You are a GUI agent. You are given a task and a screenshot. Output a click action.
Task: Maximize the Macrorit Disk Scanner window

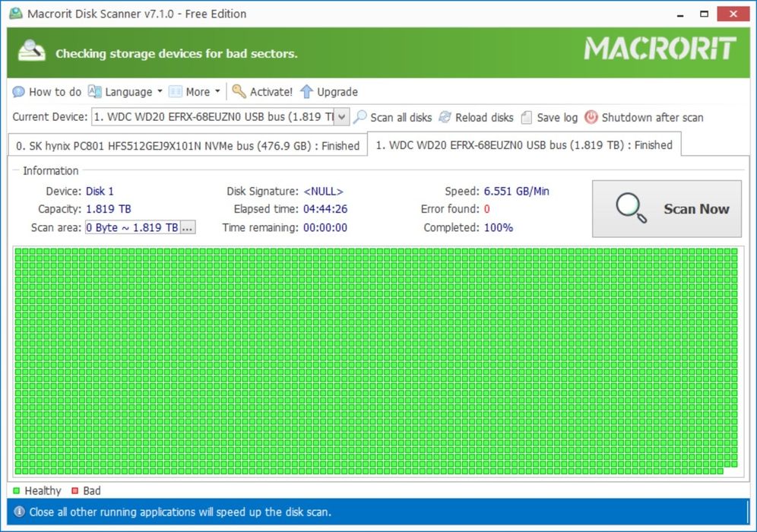[x=704, y=14]
